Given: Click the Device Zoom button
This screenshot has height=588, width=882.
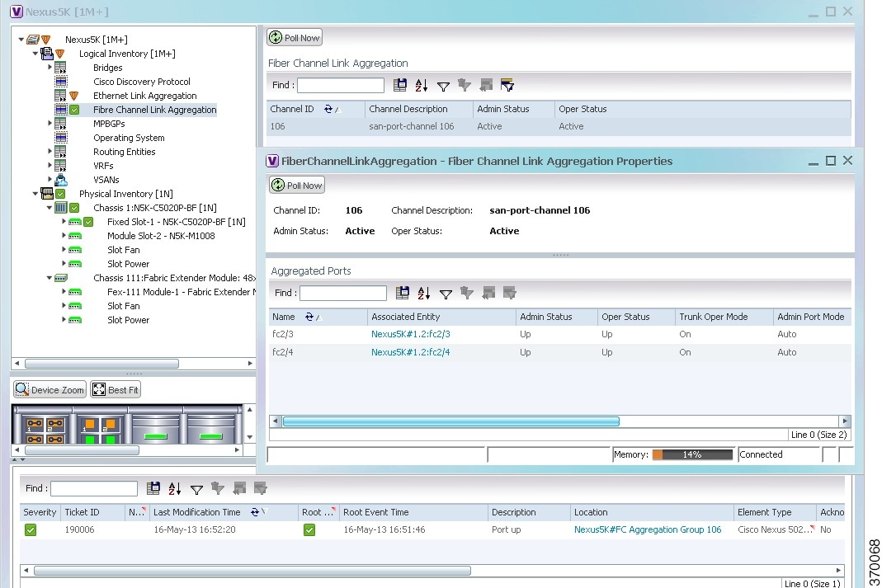Looking at the screenshot, I should (50, 389).
